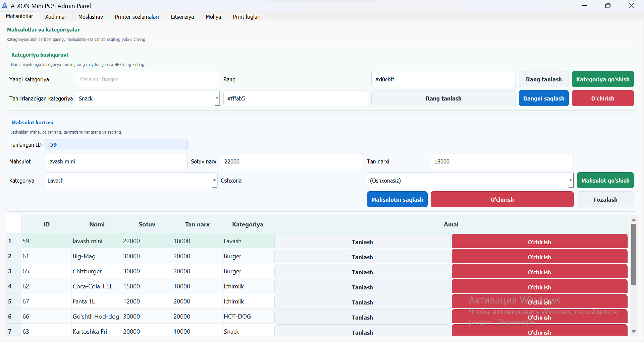The width and height of the screenshot is (644, 342).
Task: Click the Rangni saqlash button
Action: [543, 98]
